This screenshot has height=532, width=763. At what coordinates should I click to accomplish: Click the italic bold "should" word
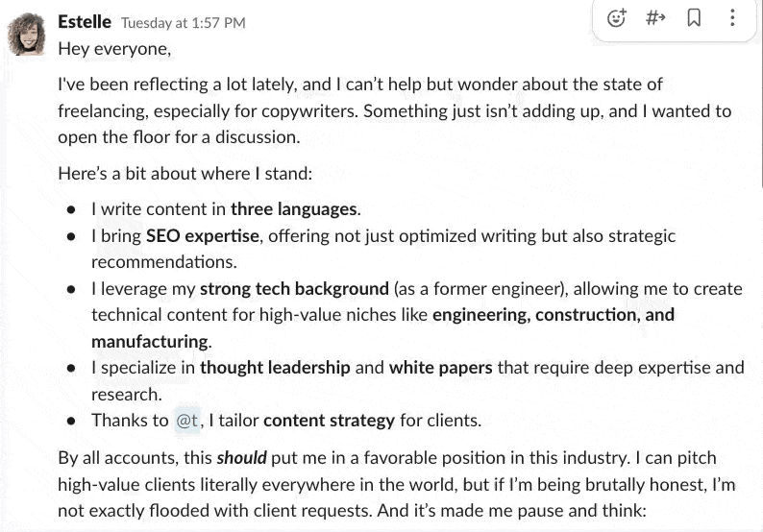[242, 458]
